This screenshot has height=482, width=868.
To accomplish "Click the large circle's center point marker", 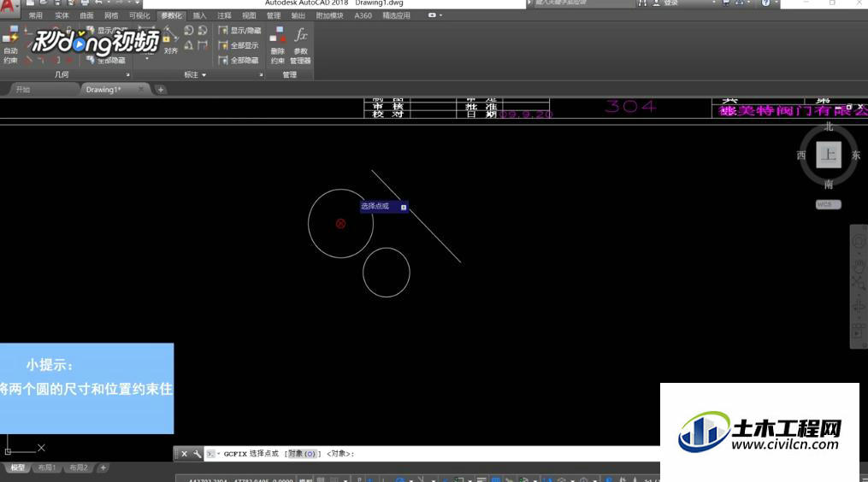I will point(340,224).
